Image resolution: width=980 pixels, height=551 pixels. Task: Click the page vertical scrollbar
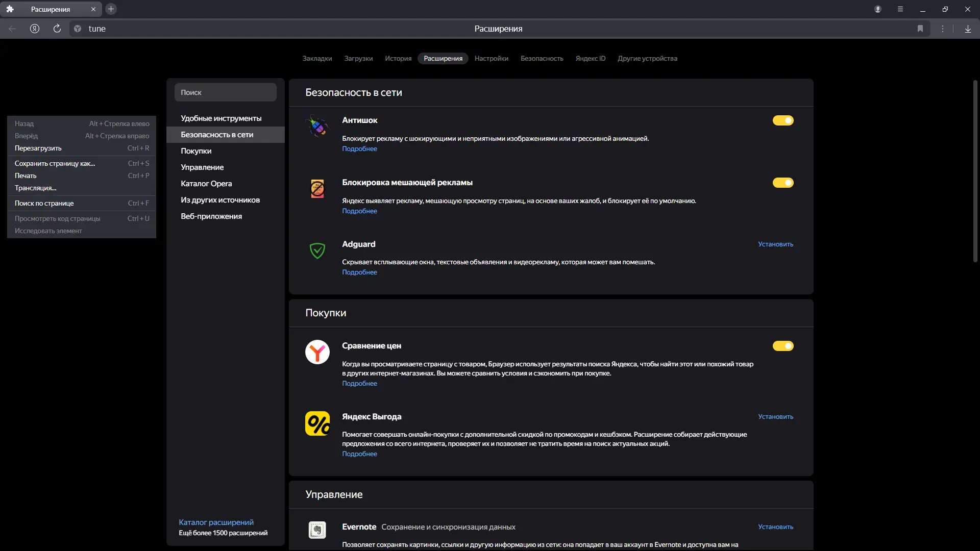click(x=975, y=171)
